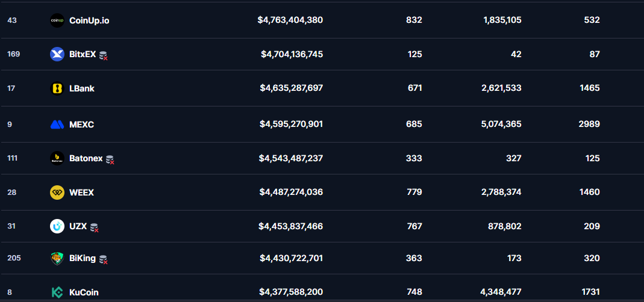The height and width of the screenshot is (302, 644).
Task: Click the LBank exchange logo
Action: [57, 88]
